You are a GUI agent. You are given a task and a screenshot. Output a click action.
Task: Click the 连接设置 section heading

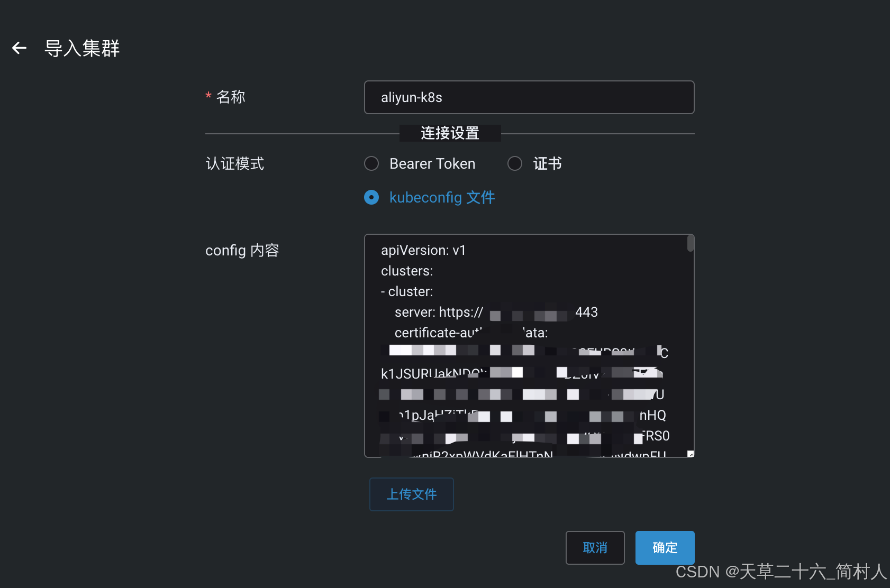click(450, 133)
